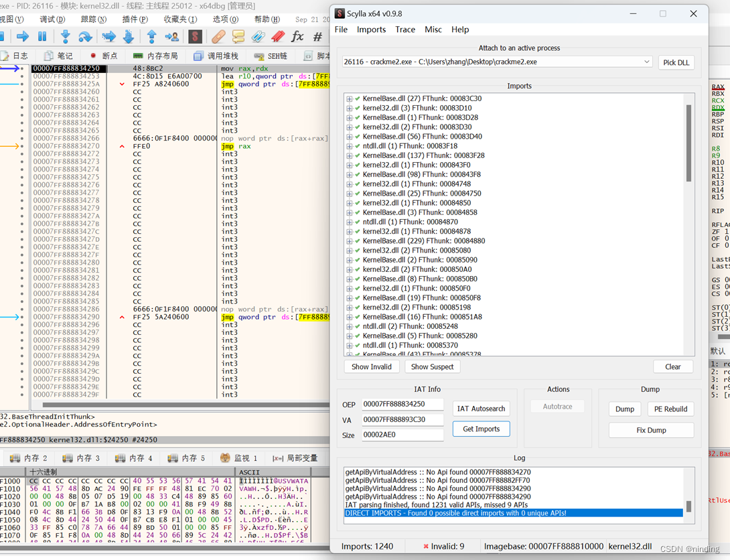Viewport: 730px width, 560px height.
Task: Expand KernelBase.dll (137) FThunk 00083F28 node
Action: (349, 155)
